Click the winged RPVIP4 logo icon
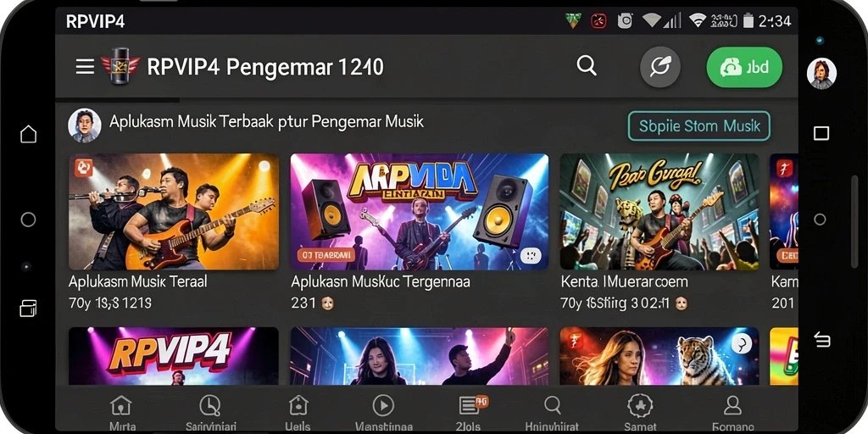The height and width of the screenshot is (434, 868). (120, 66)
